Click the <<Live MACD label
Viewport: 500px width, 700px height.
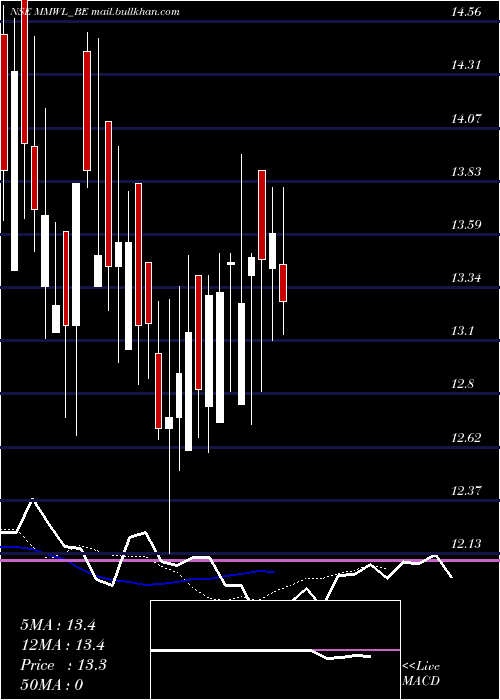(421, 674)
